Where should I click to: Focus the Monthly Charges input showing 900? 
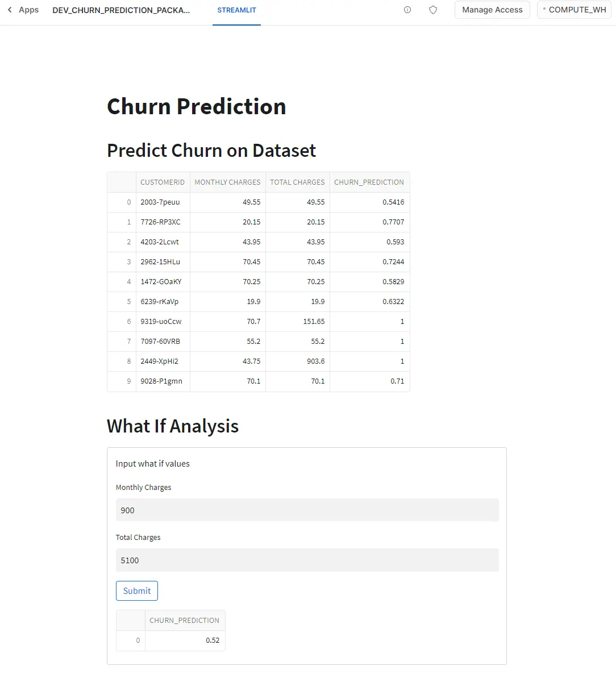307,510
